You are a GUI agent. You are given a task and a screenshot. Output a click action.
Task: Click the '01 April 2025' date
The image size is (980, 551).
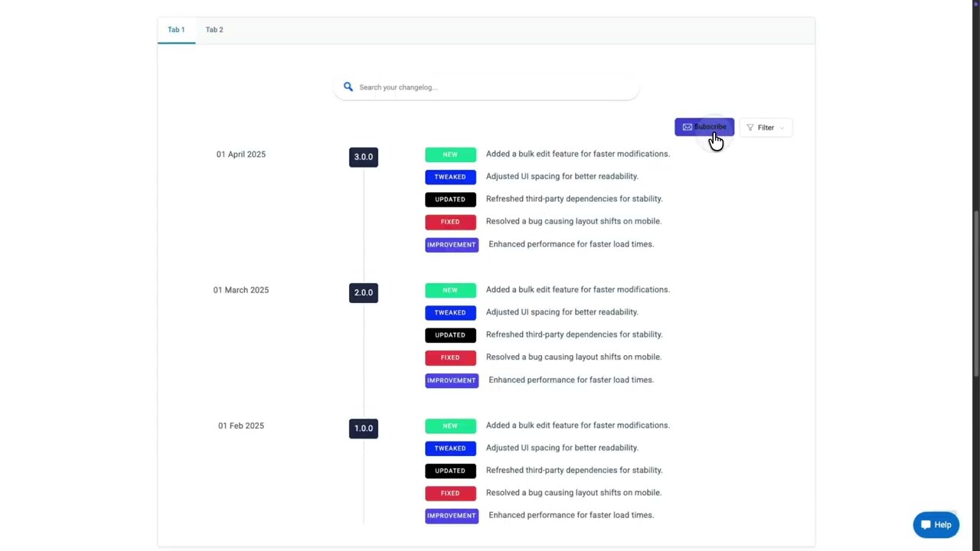(241, 155)
